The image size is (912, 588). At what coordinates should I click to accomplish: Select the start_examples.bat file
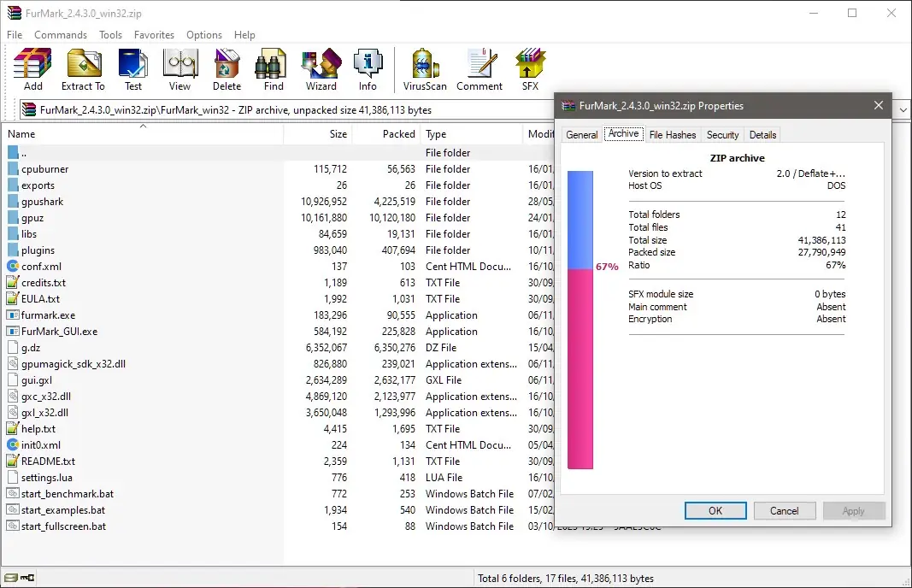(x=278, y=510)
